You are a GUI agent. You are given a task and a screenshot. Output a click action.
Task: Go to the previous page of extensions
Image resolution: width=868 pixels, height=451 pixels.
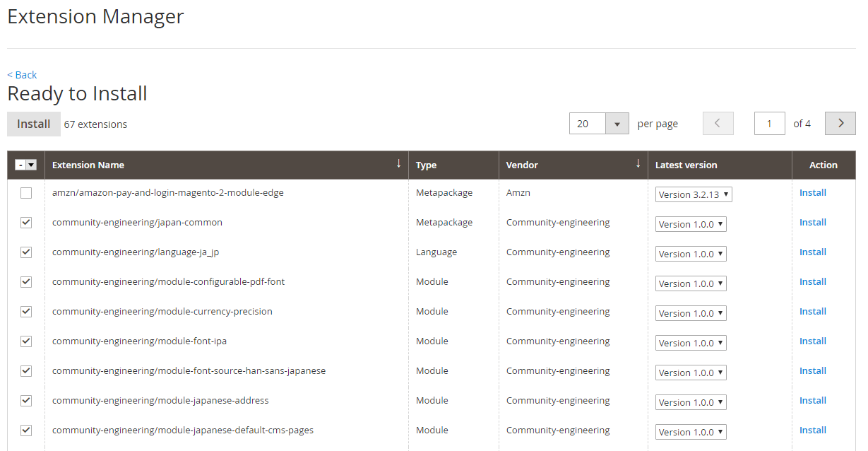718,123
